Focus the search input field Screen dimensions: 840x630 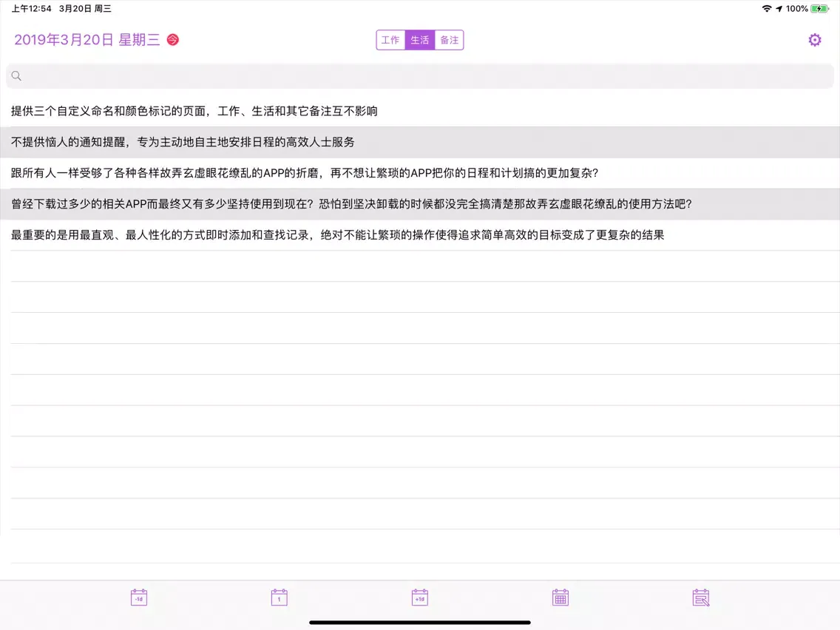(x=420, y=76)
